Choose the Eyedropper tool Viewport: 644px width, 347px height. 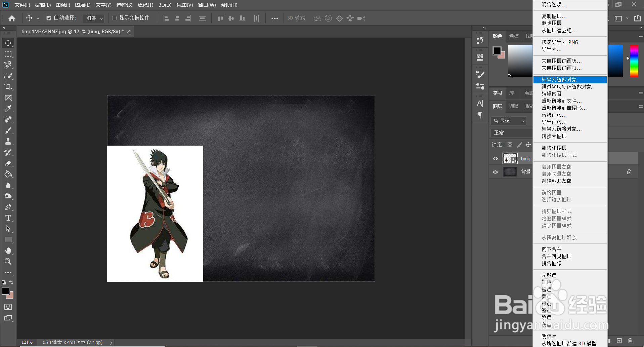click(x=8, y=109)
